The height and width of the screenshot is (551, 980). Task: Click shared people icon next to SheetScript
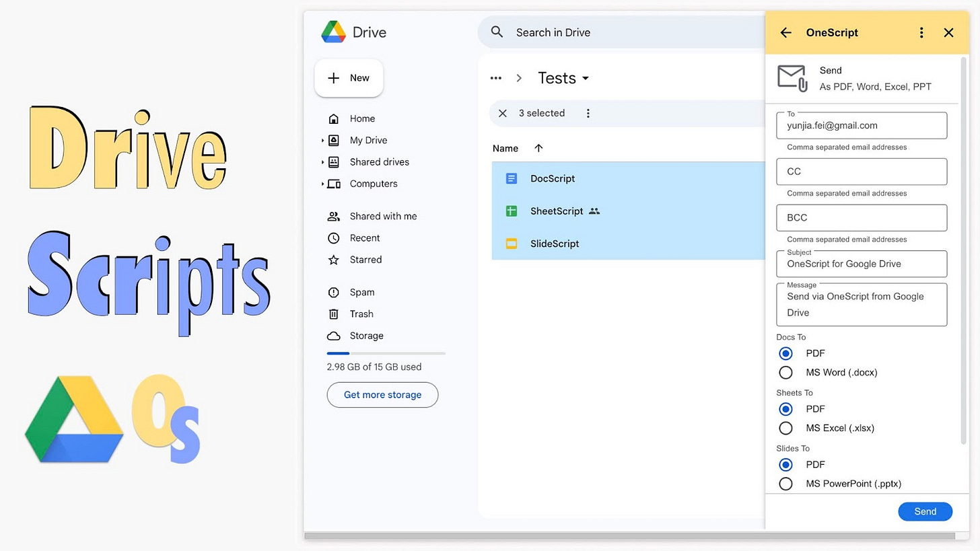coord(594,211)
